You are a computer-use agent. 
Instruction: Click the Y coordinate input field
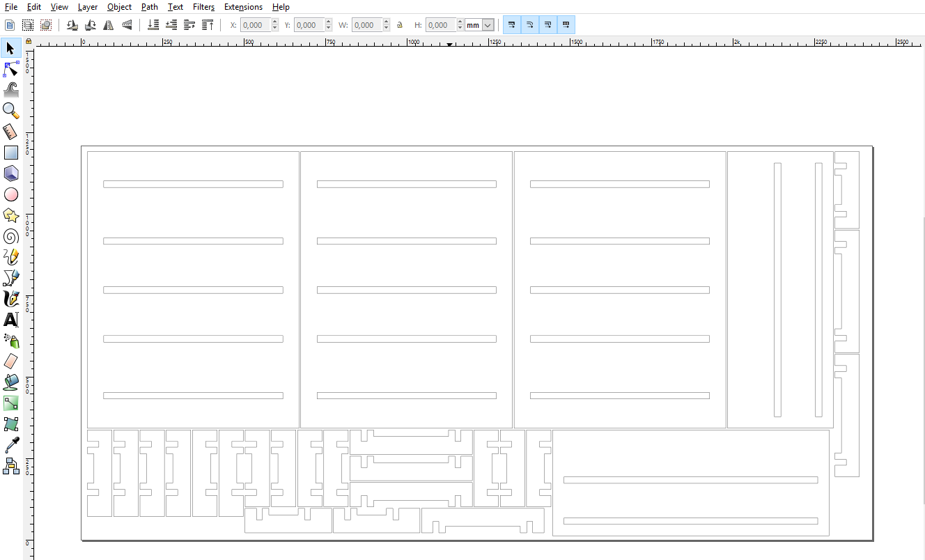tap(309, 25)
